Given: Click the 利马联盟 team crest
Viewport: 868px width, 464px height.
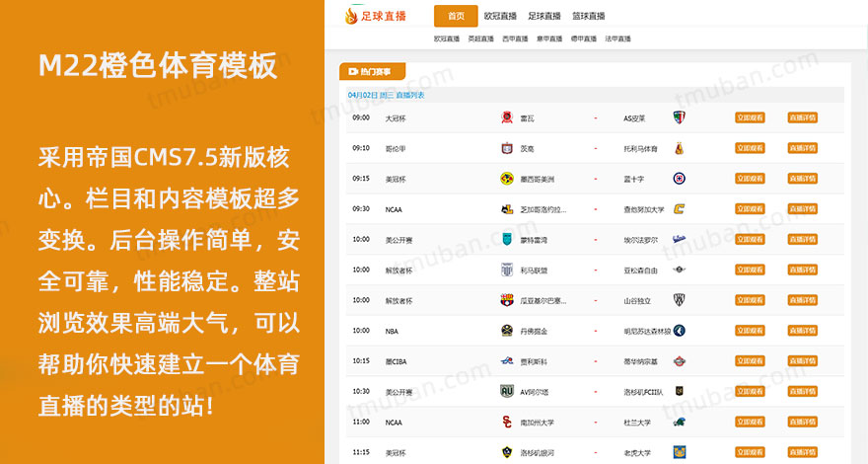Looking at the screenshot, I should (507, 270).
